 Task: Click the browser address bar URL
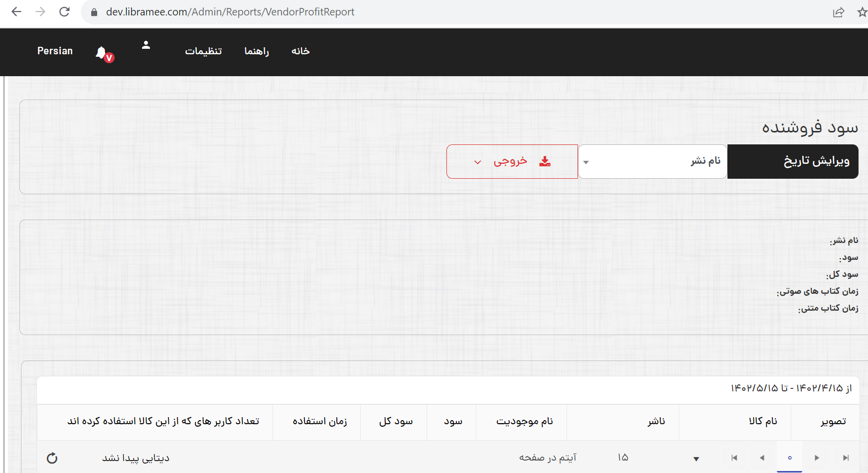230,12
